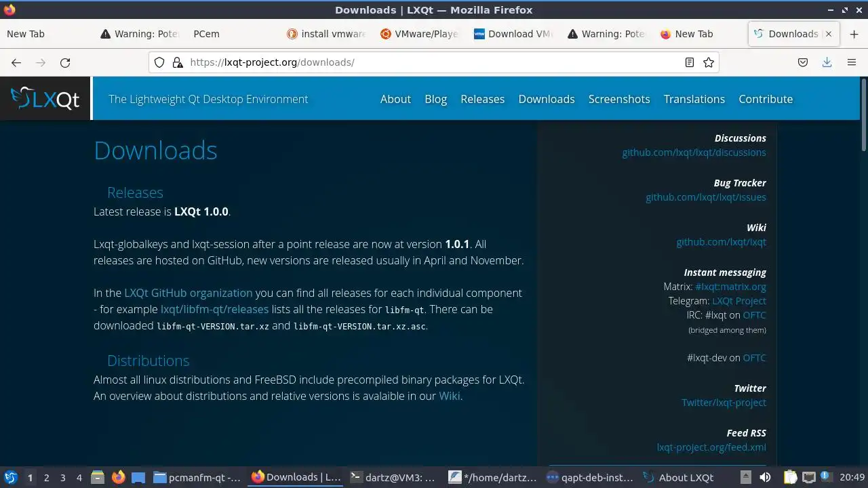Image resolution: width=868 pixels, height=488 pixels.
Task: Open github.com/lxqt/lxqt/discussions link
Action: [694, 152]
